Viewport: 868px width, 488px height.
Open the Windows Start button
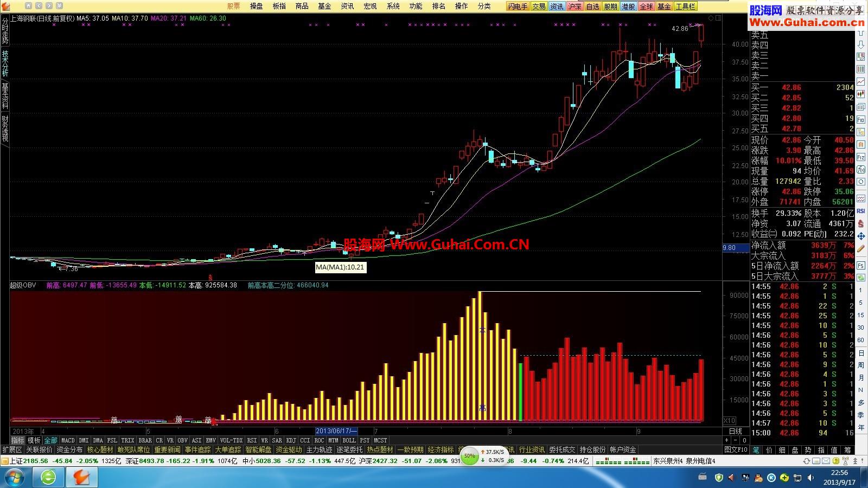click(14, 477)
